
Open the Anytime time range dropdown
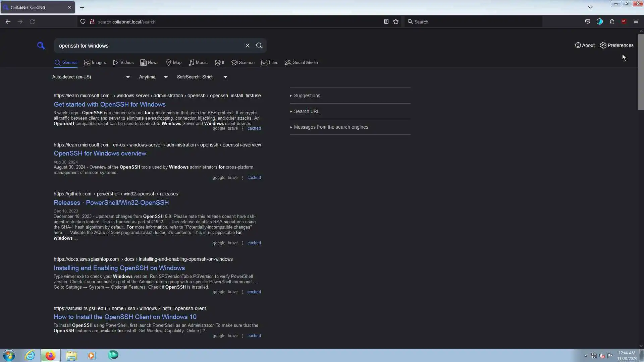[x=153, y=77]
